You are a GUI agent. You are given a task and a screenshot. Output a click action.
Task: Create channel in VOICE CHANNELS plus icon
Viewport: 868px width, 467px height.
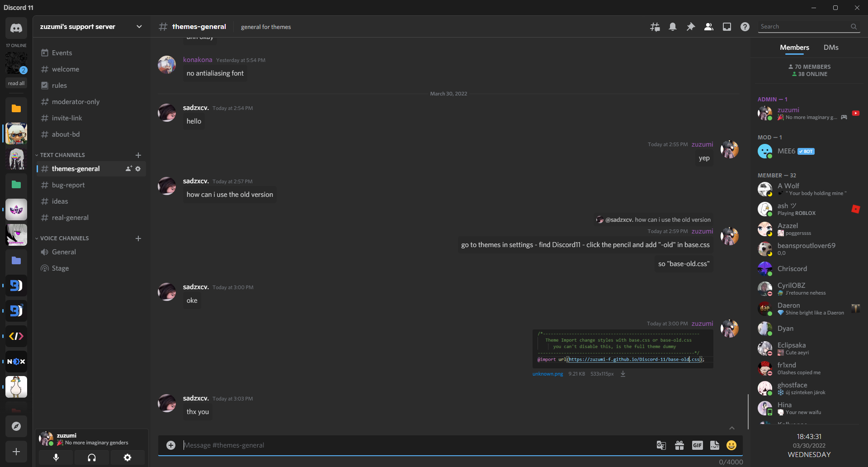138,238
